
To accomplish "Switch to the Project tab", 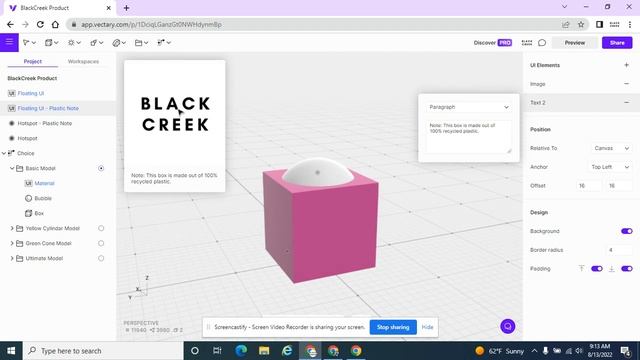I will click(33, 61).
